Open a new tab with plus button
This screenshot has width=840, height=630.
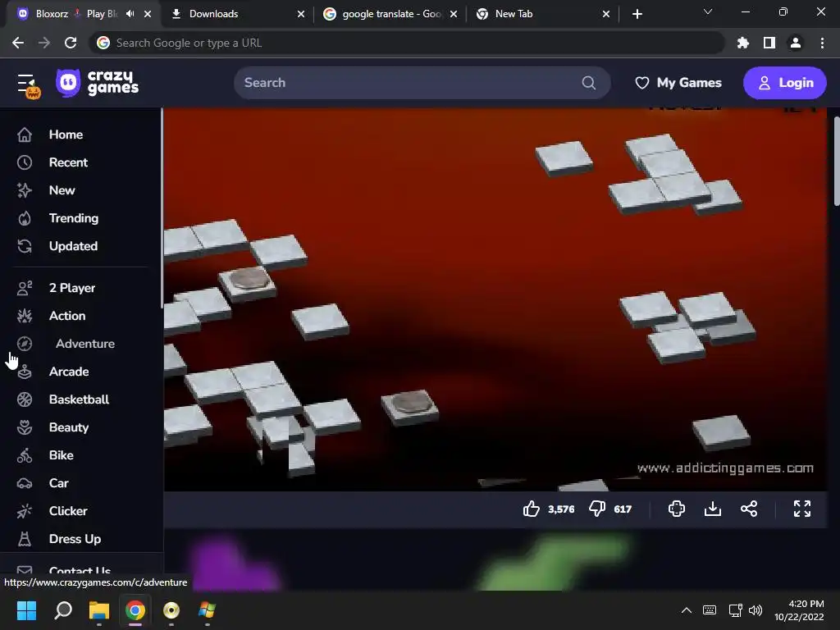(x=637, y=14)
